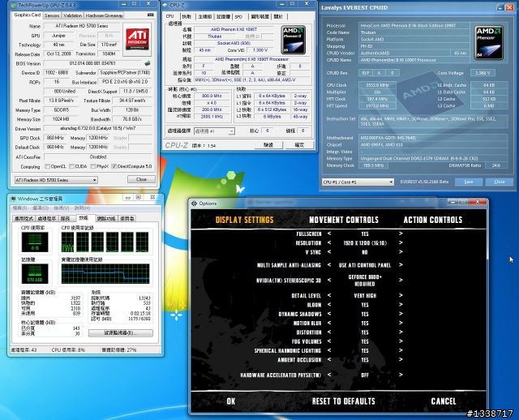Minimize the Windows Task Manager window
The height and width of the screenshot is (420, 519).
[x=128, y=197]
